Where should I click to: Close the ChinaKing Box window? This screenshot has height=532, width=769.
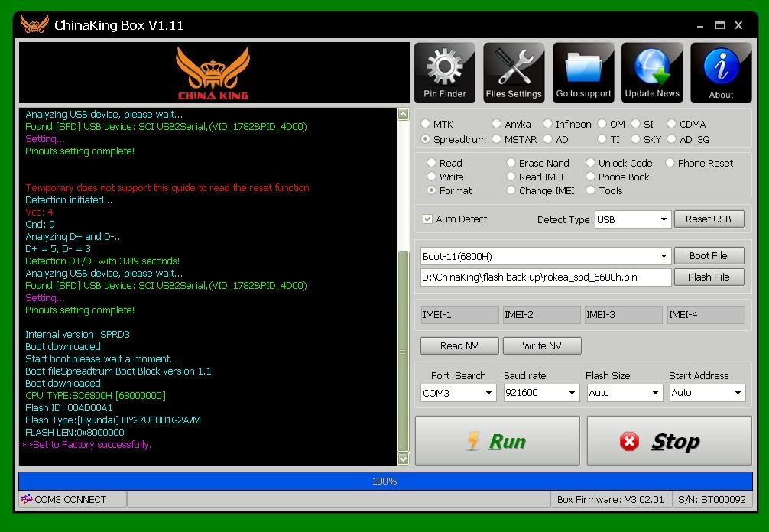coord(738,25)
